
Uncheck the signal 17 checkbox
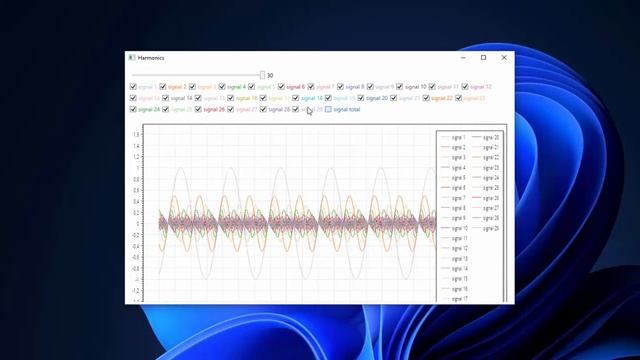263,98
